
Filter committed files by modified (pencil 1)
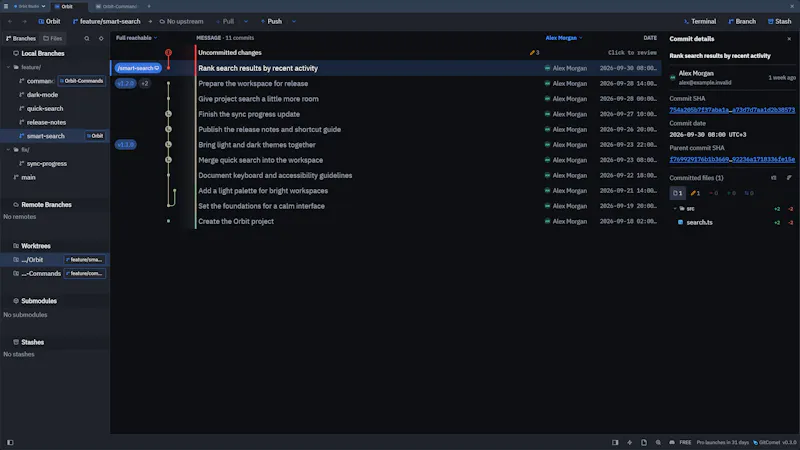(x=695, y=193)
